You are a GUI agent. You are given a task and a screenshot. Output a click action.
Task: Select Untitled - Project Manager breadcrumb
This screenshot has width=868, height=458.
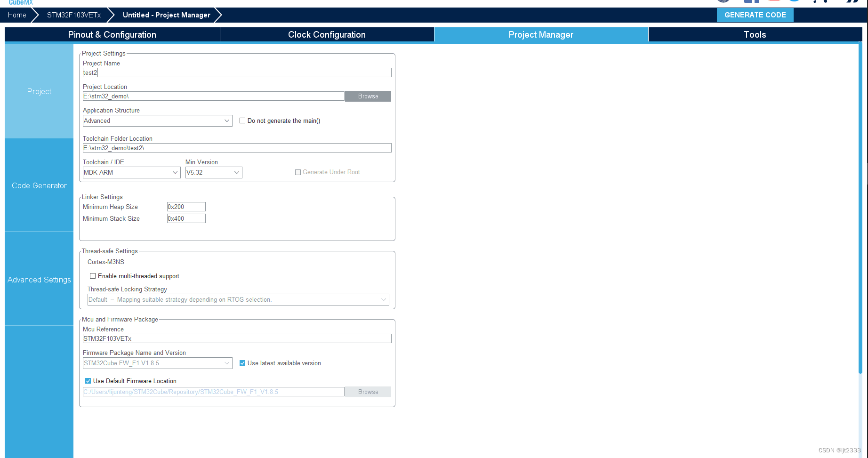pos(167,15)
